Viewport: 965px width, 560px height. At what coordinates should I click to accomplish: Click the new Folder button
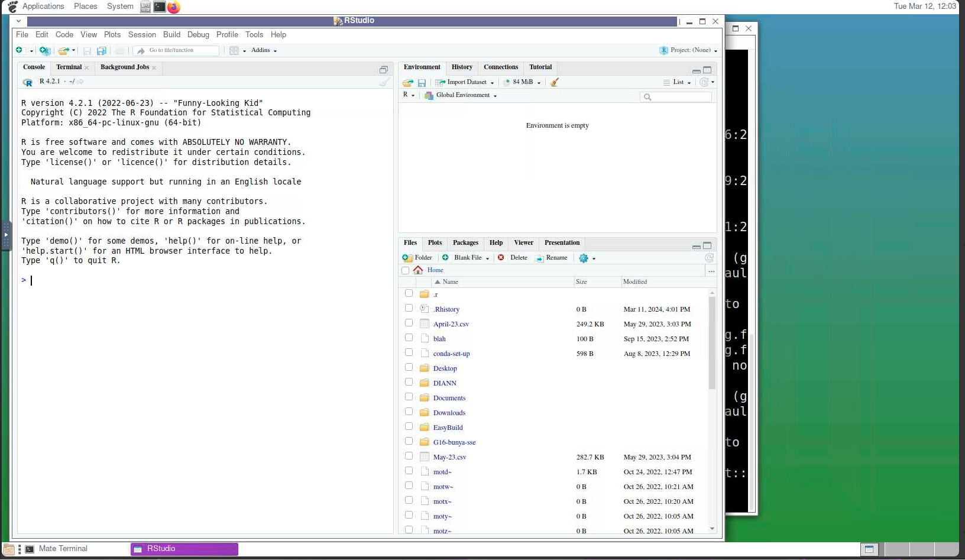[x=417, y=258]
